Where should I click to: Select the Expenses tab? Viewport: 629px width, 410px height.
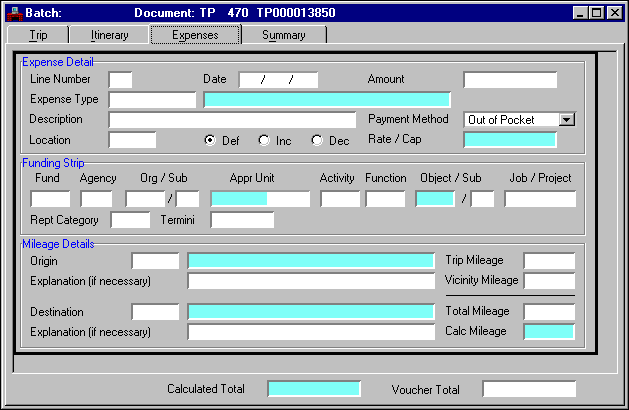click(x=195, y=35)
